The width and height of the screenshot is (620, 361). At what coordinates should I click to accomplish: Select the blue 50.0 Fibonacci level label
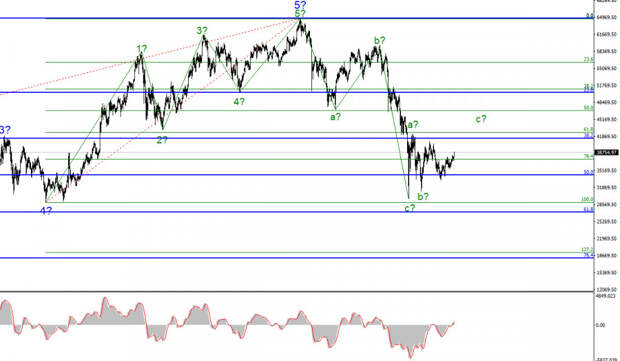tap(589, 172)
